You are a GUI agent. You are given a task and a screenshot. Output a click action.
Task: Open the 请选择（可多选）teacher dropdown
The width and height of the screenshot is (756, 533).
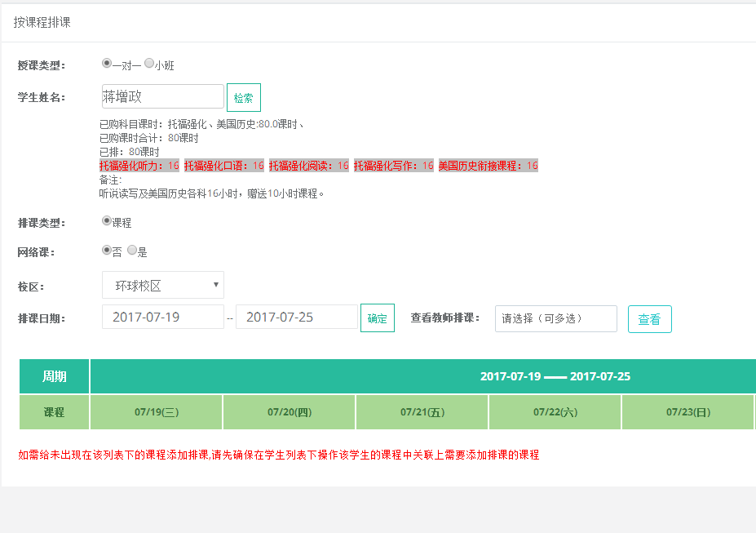tap(556, 319)
